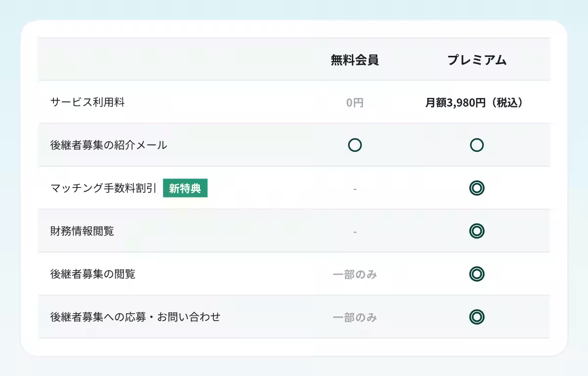
Task: Click the premium double circle for 後継者募集の閲覧
Action: coord(477,274)
